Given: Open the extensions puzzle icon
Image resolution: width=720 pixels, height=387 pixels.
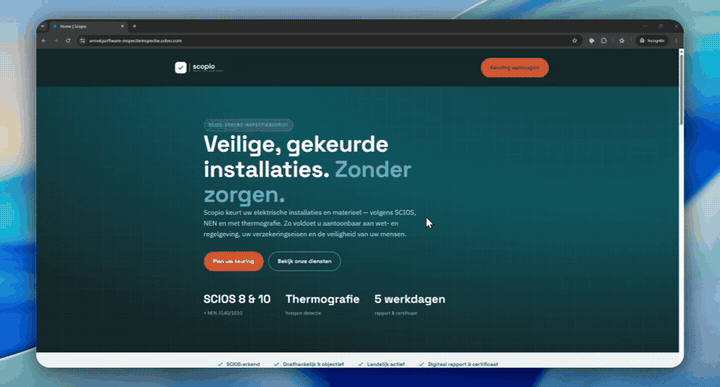Looking at the screenshot, I should pos(604,41).
